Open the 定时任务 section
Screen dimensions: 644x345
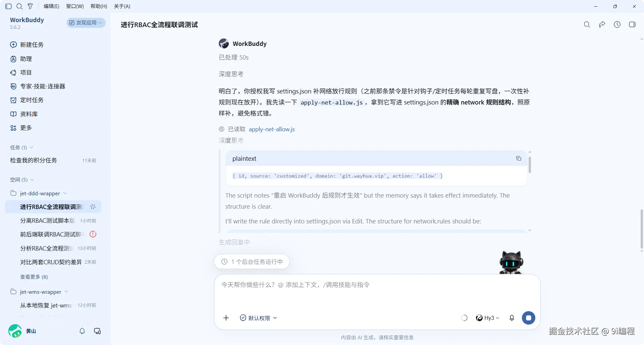point(27,100)
